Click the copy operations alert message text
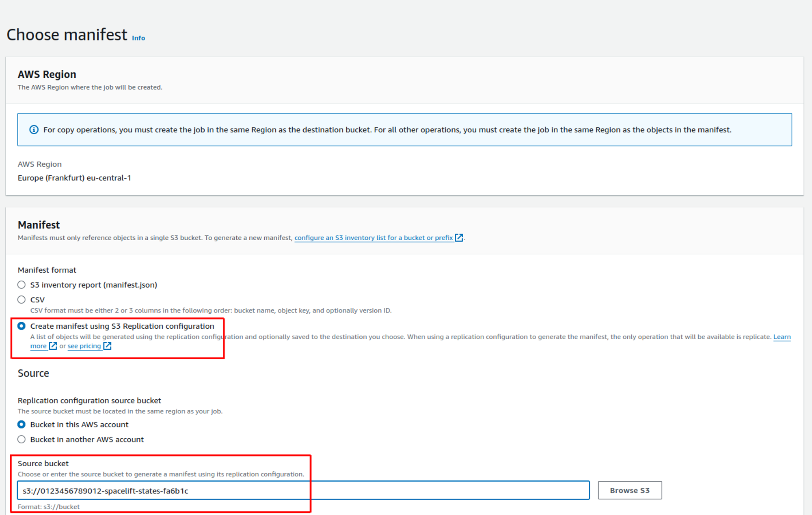 [387, 130]
